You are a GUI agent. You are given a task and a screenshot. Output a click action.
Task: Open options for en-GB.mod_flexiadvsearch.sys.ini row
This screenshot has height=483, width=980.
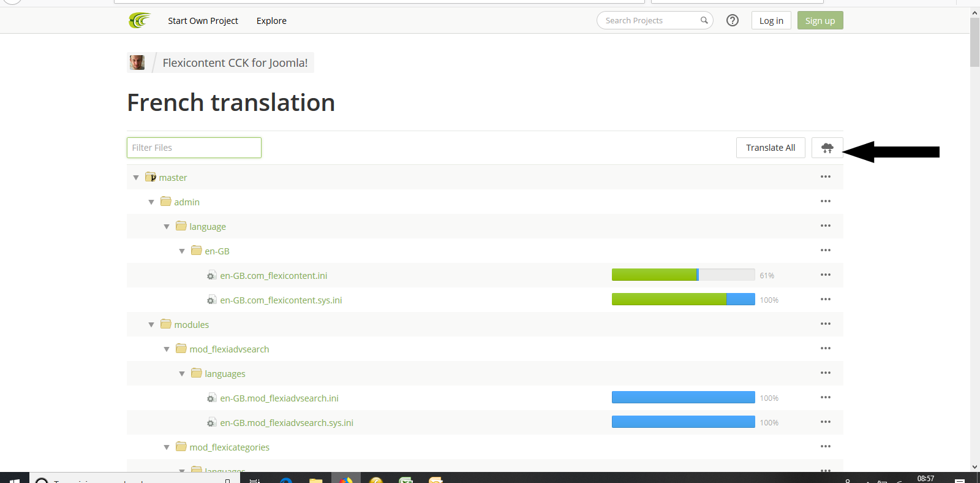pyautogui.click(x=826, y=422)
